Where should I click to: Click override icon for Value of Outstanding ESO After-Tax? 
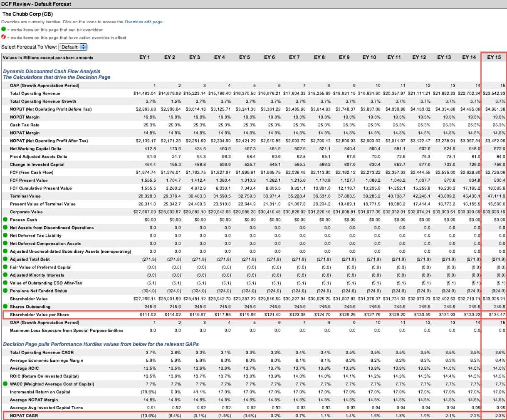[x=5, y=283]
